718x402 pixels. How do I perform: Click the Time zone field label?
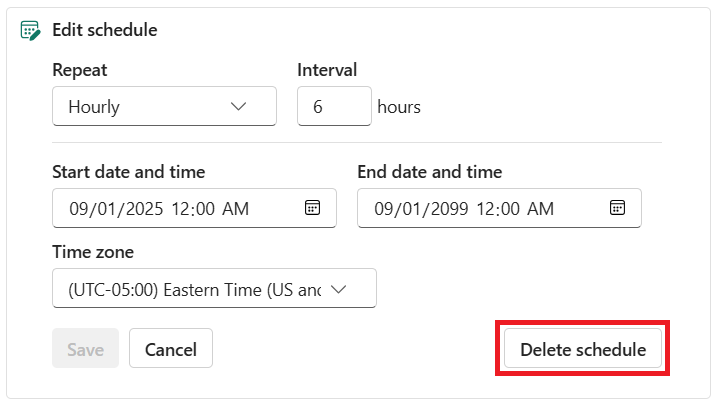pyautogui.click(x=92, y=252)
